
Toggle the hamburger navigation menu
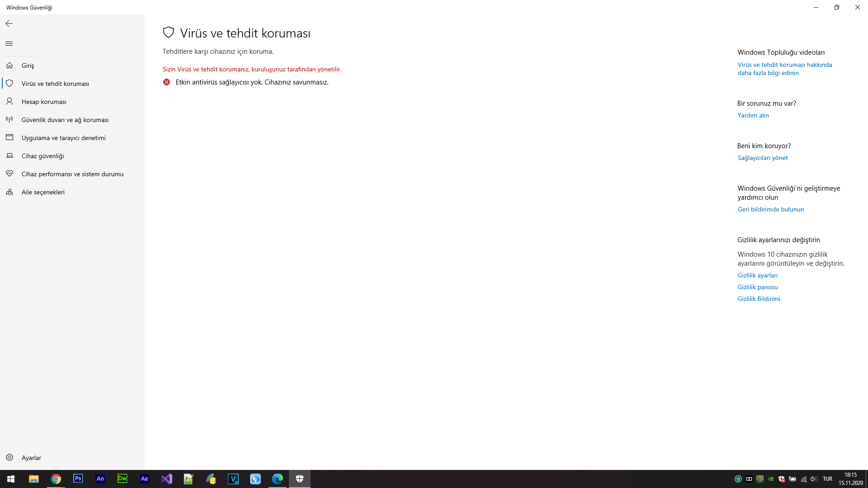[9, 44]
